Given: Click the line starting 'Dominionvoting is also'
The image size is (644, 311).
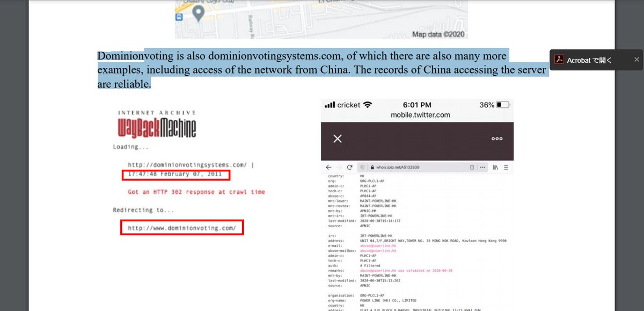Looking at the screenshot, I should [x=302, y=56].
